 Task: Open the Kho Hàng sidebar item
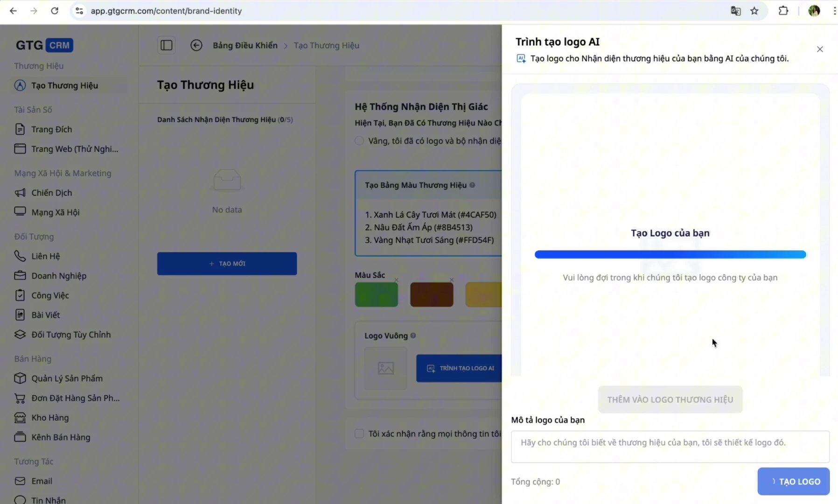click(50, 418)
